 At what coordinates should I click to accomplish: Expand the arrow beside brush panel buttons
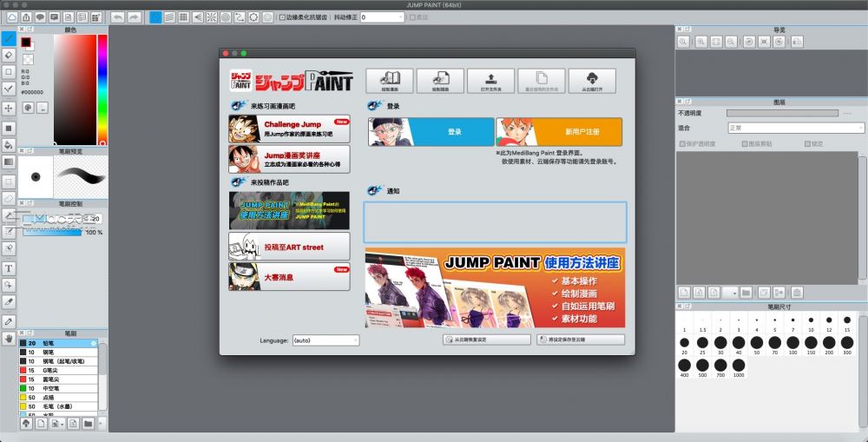coord(100,424)
